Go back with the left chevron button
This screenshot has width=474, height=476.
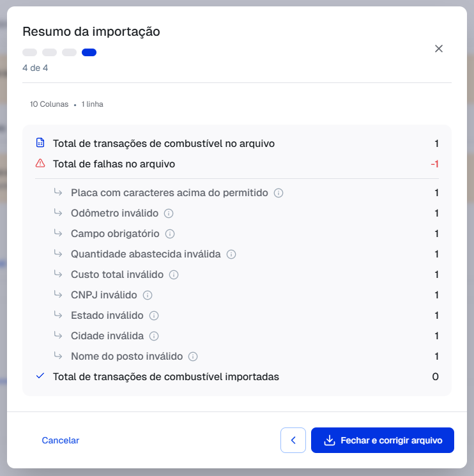(293, 440)
